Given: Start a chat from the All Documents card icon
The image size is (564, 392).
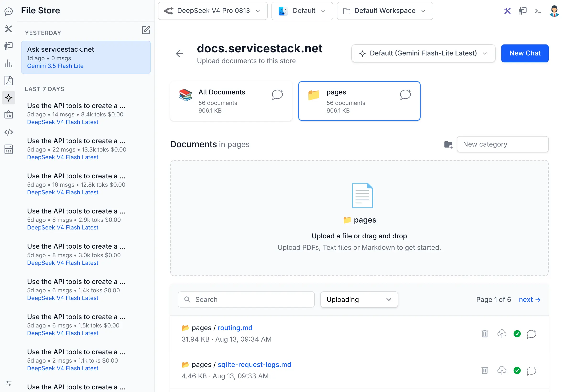Looking at the screenshot, I should coord(277,95).
